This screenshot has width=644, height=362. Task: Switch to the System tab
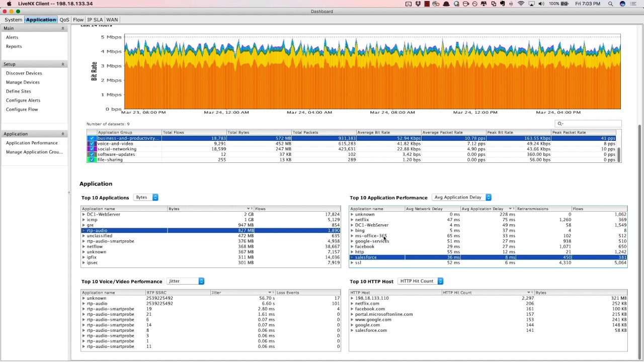click(14, 20)
